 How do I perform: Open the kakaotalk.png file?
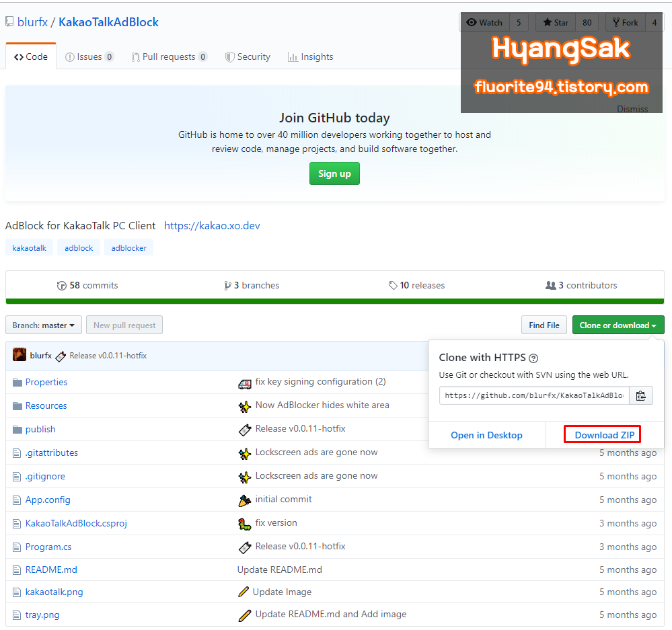54,592
